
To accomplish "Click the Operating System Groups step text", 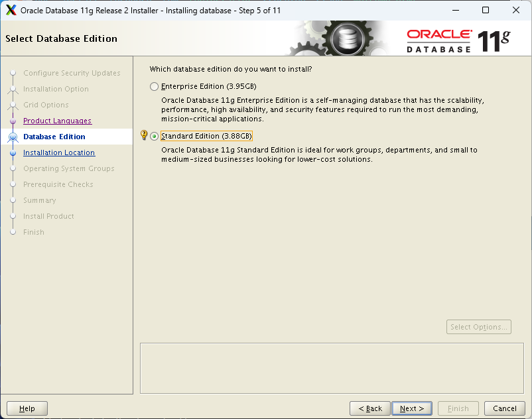I will [x=69, y=168].
